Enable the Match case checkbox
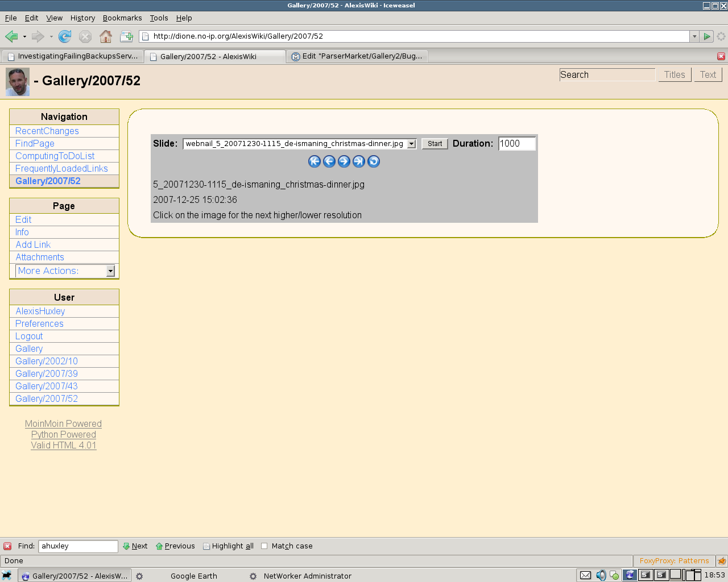The width and height of the screenshot is (728, 582). (x=264, y=546)
